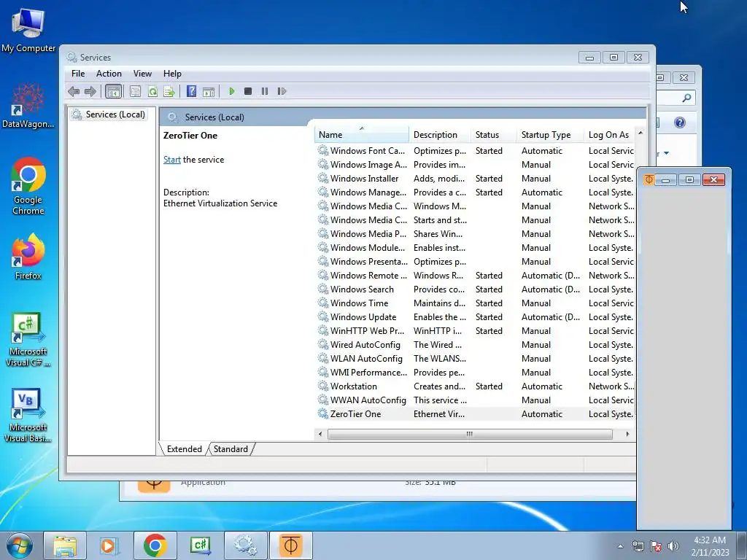Click the Windows Start button
This screenshot has width=747, height=560.
[x=20, y=545]
